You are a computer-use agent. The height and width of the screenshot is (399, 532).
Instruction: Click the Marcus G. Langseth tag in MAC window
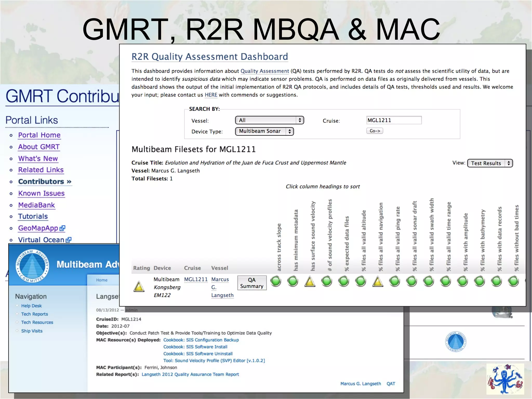361,384
